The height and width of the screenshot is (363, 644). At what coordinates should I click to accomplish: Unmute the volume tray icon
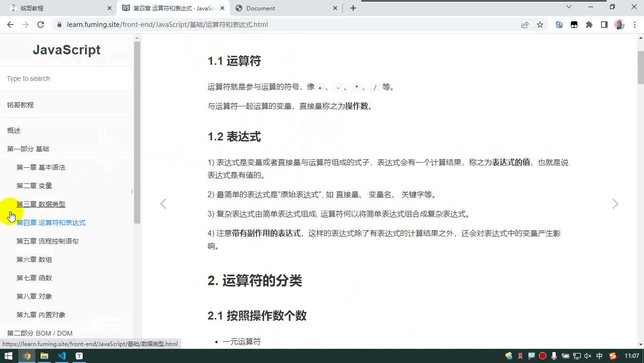[x=588, y=356]
